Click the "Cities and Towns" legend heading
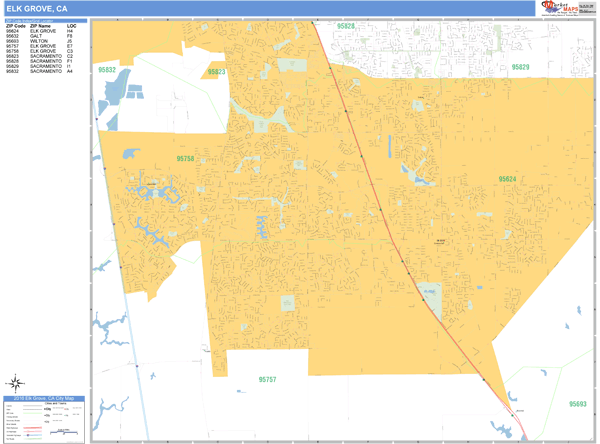This screenshot has height=444, width=600. tap(55, 403)
